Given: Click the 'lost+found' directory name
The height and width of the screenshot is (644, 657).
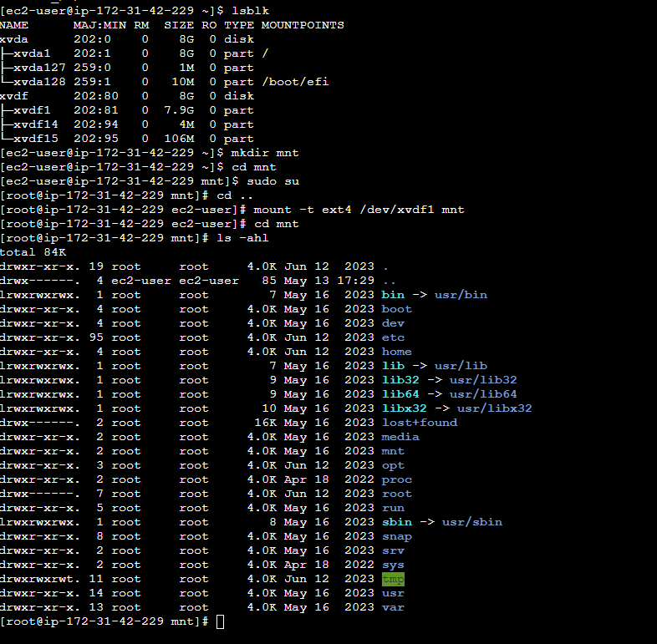Looking at the screenshot, I should pos(420,423).
